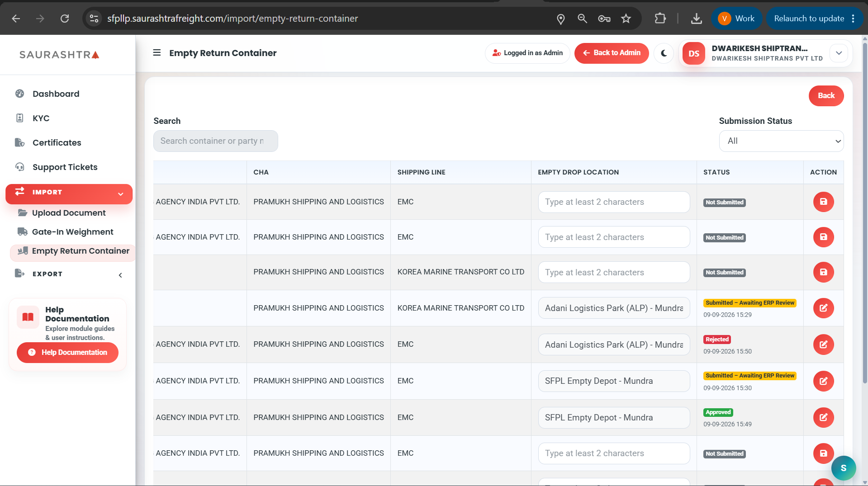This screenshot has height=486, width=868.
Task: Bookmark this page with star icon
Action: point(626,19)
